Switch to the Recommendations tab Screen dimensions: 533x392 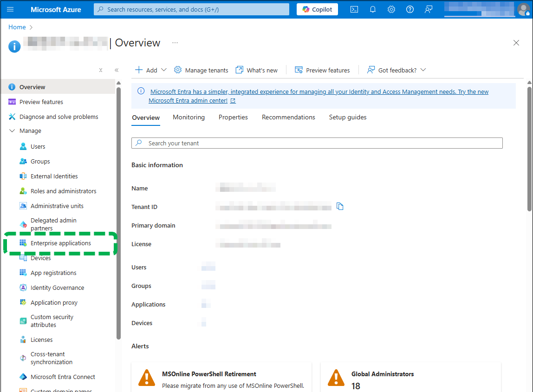coord(288,117)
